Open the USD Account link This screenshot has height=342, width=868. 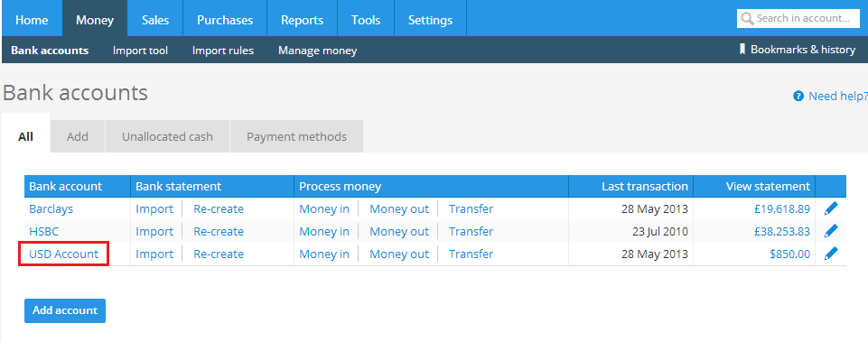point(63,254)
